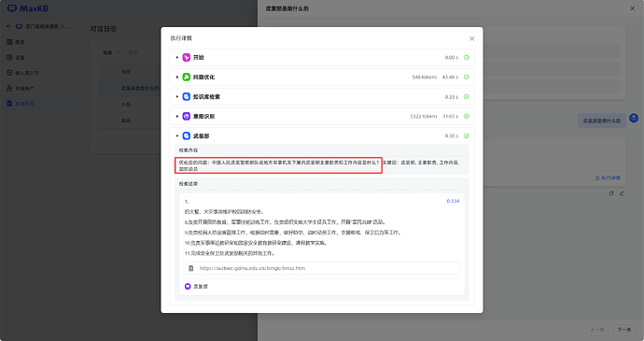The image size is (644, 341).
Task: Click the blue user avatar icon
Action: point(634,118)
